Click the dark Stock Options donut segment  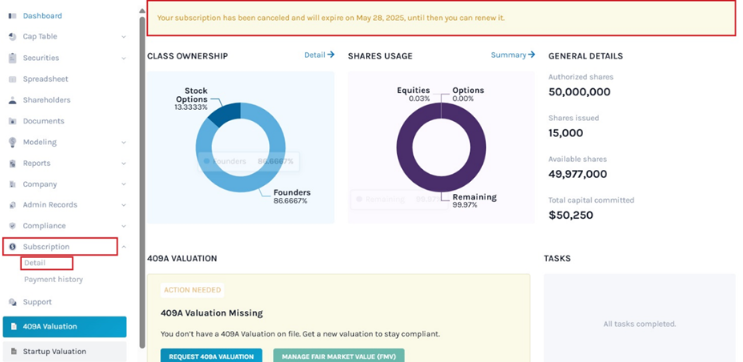pyautogui.click(x=227, y=113)
